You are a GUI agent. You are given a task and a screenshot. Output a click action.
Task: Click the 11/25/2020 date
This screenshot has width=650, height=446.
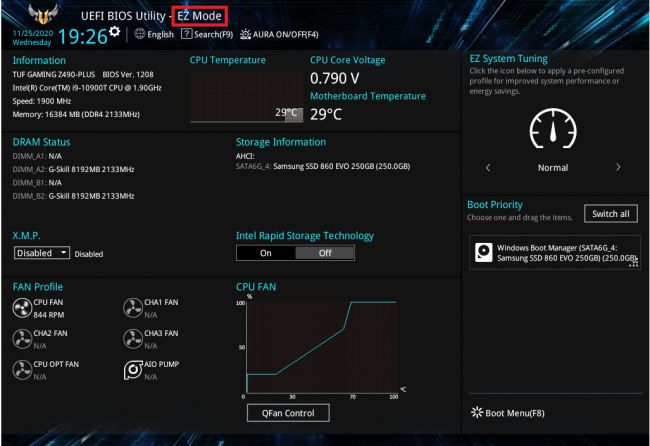click(33, 33)
